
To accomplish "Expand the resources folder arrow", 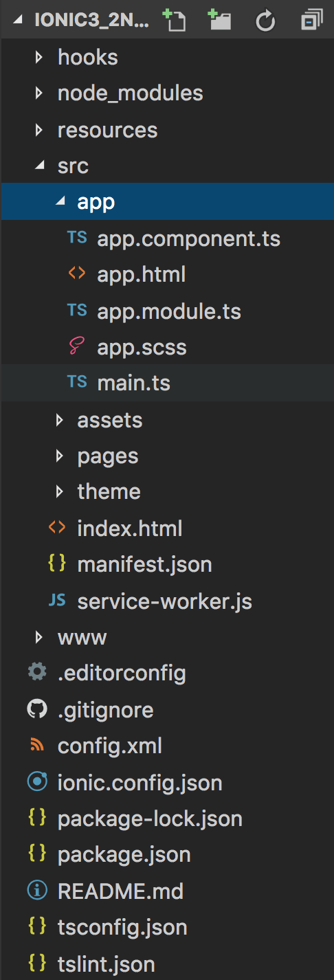I will [x=39, y=129].
